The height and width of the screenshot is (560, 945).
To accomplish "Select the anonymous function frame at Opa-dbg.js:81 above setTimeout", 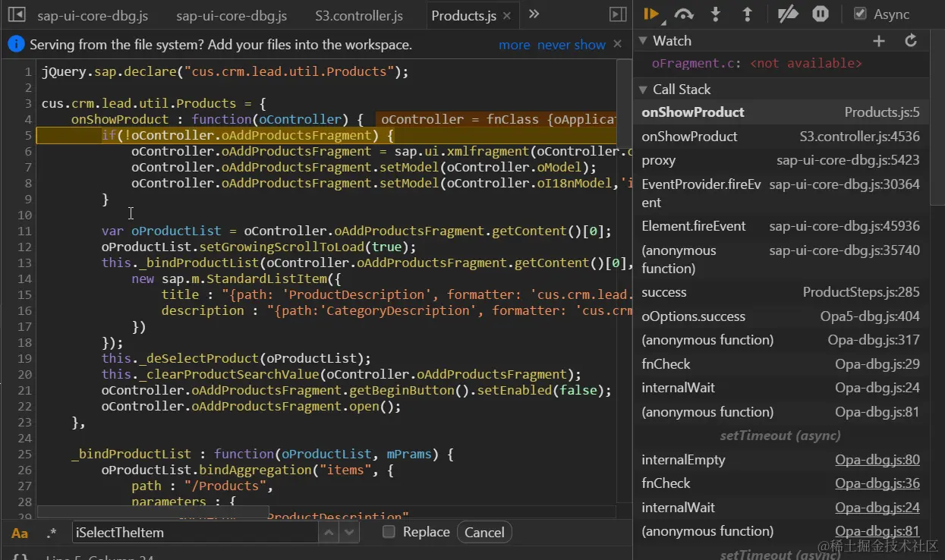I will (780, 412).
